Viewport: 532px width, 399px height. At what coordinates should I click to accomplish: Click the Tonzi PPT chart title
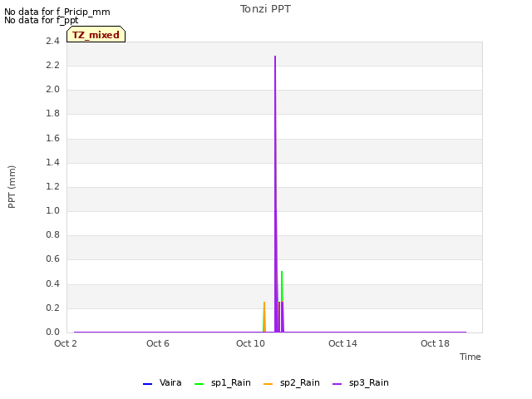265,9
